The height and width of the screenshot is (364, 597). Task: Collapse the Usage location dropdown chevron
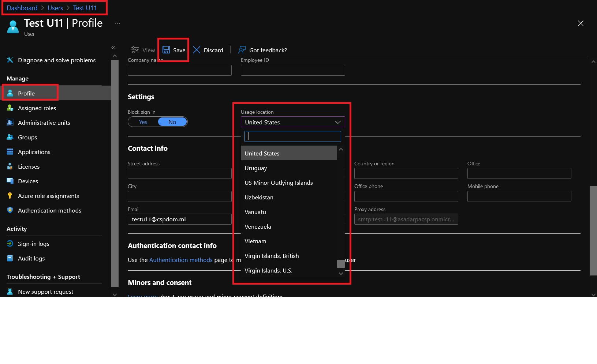coord(337,122)
